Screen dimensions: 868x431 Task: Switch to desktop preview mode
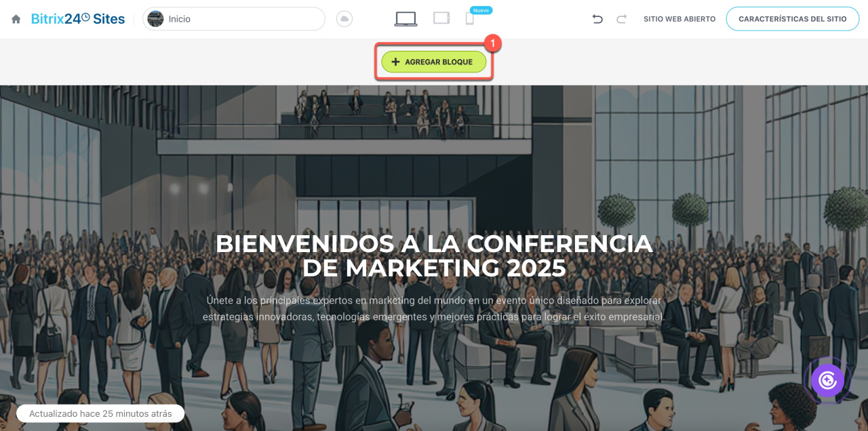(x=406, y=19)
